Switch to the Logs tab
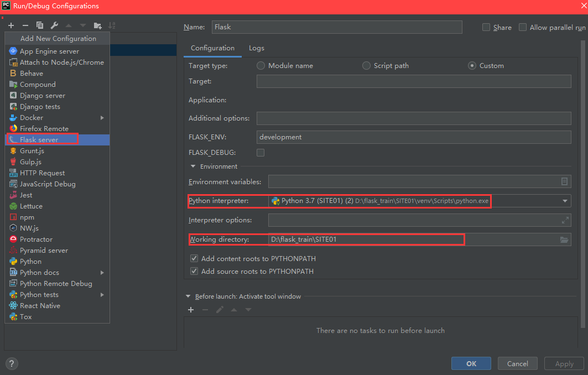 point(257,48)
